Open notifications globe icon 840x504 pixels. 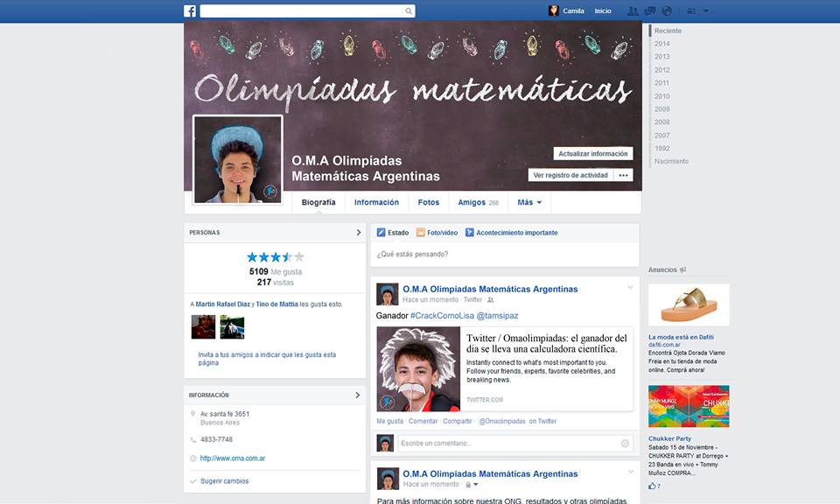point(667,10)
